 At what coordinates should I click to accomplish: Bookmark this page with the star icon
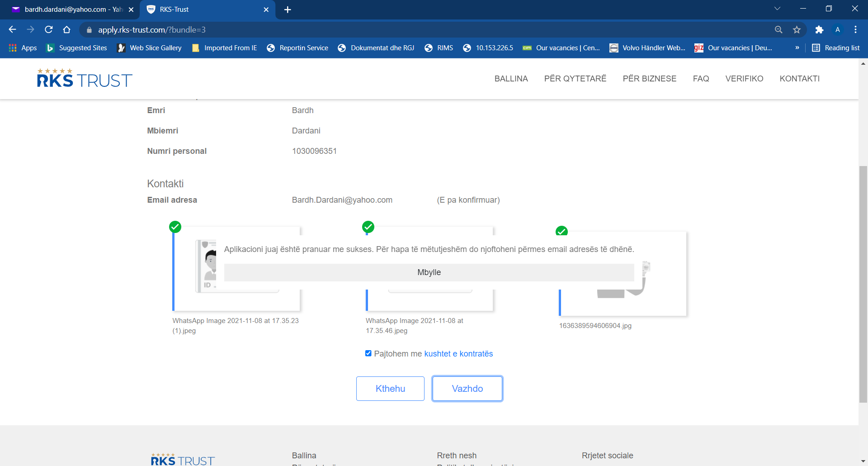point(797,29)
